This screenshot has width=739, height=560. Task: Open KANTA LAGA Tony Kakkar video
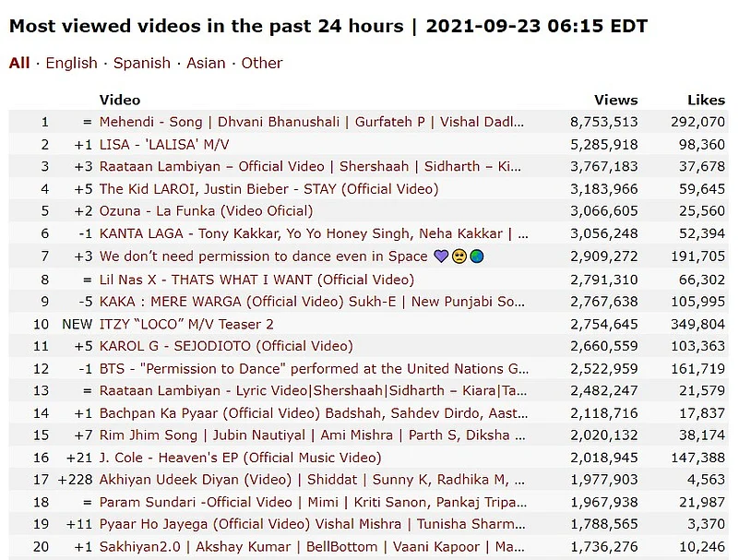(314, 234)
